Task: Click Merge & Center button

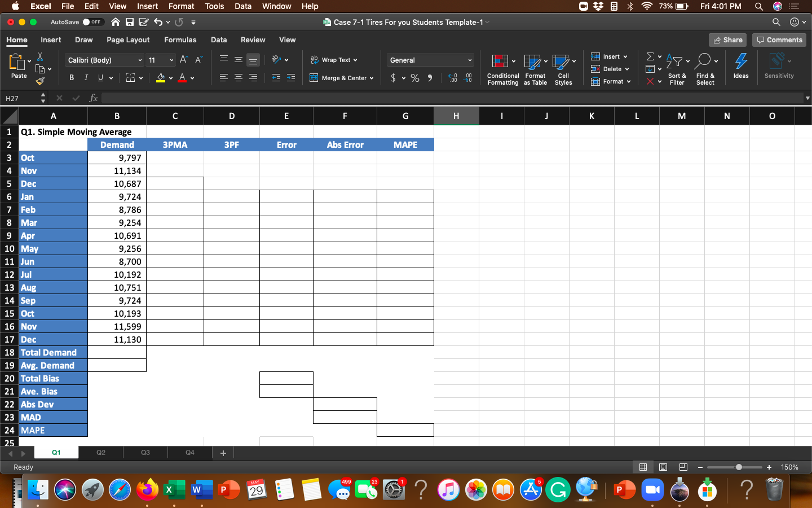Action: click(x=338, y=78)
